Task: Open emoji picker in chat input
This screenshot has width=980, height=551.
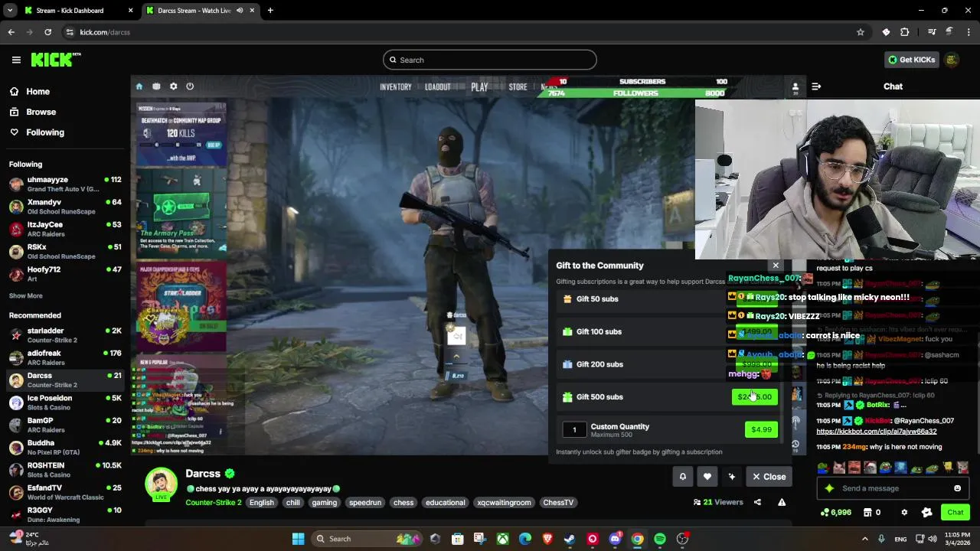Action: [957, 488]
